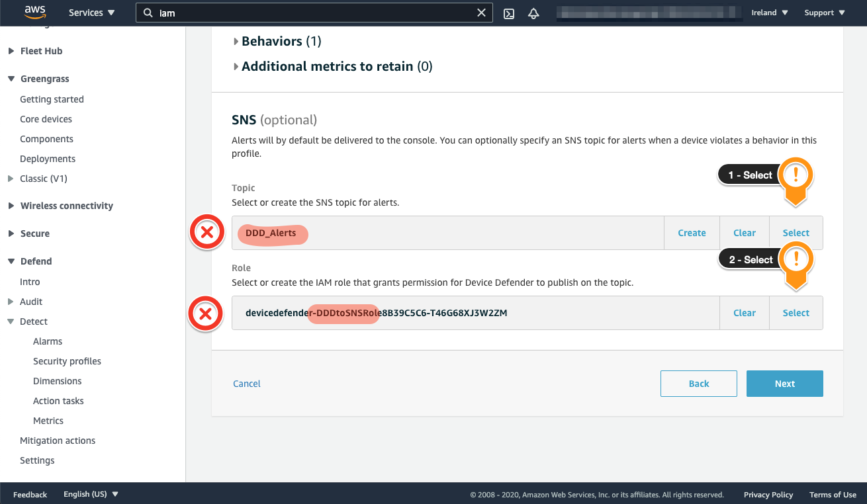Click Select for SNS topic
Viewport: 867px width, 504px height.
point(796,233)
